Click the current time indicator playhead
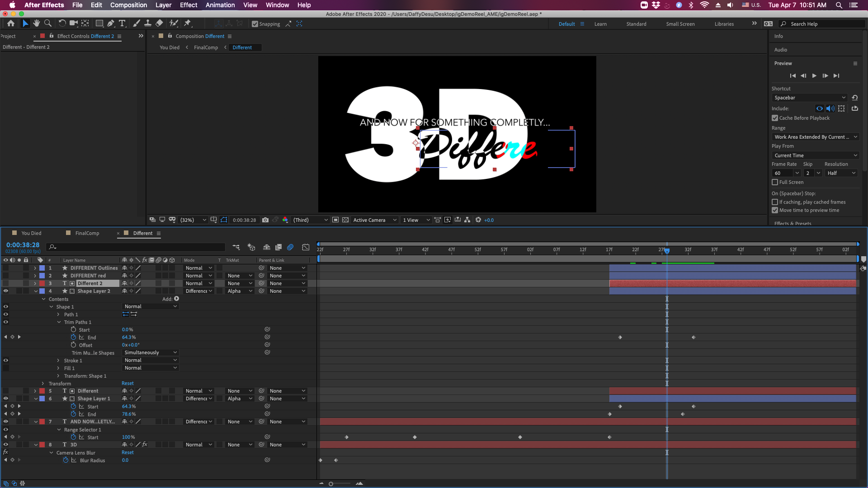The width and height of the screenshot is (868, 488). (667, 251)
